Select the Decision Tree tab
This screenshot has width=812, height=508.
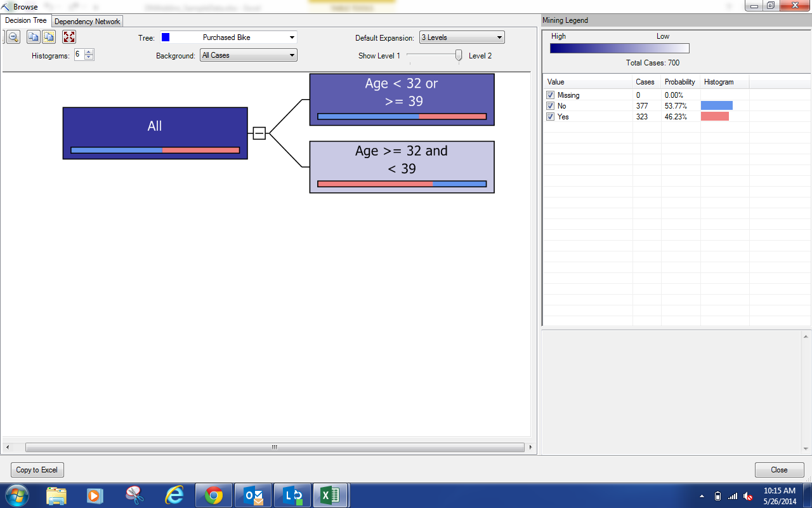pyautogui.click(x=26, y=20)
